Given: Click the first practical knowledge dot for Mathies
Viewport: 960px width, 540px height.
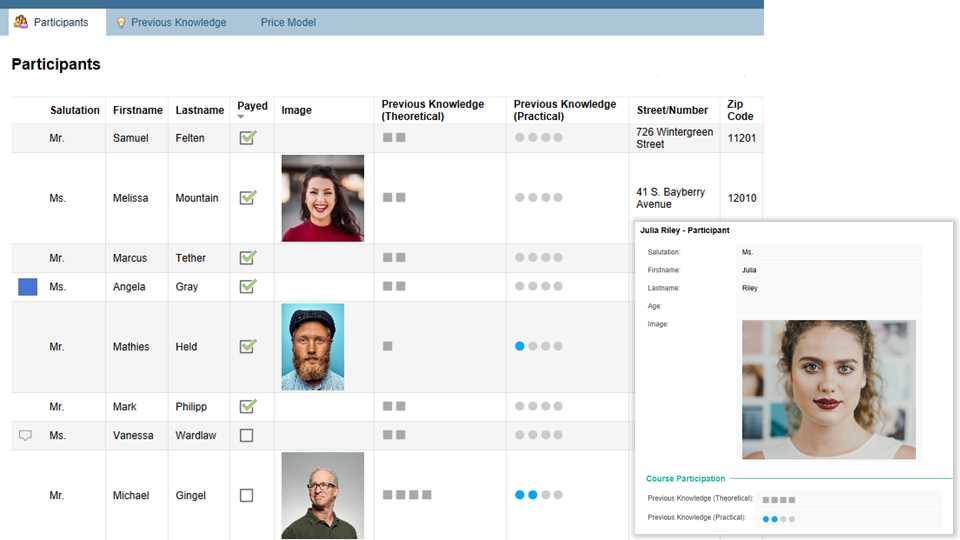Looking at the screenshot, I should click(520, 346).
